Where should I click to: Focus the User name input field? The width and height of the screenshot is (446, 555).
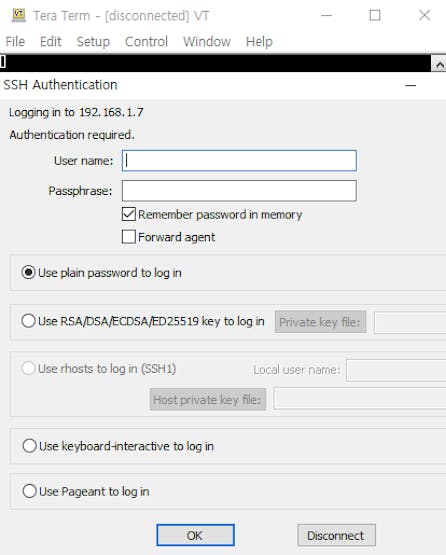tap(239, 161)
